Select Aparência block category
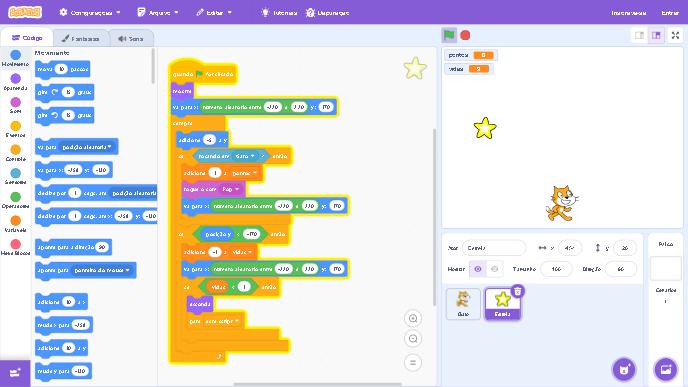The height and width of the screenshot is (387, 688). point(15,82)
